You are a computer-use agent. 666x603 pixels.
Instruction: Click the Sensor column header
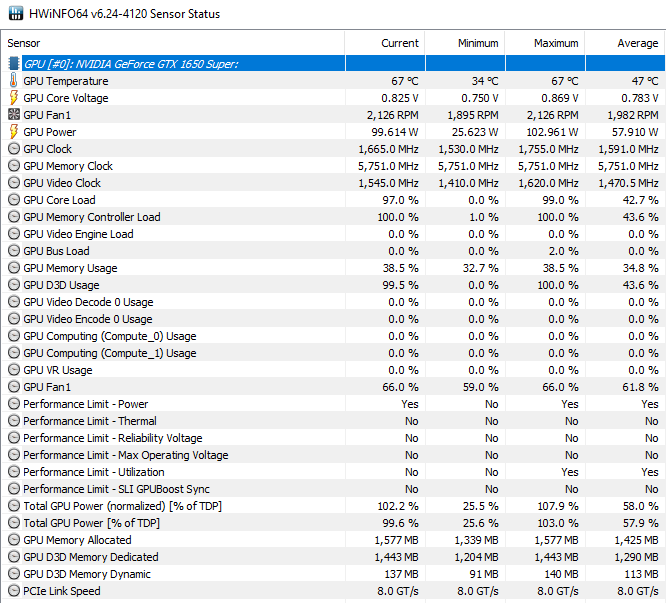click(174, 43)
